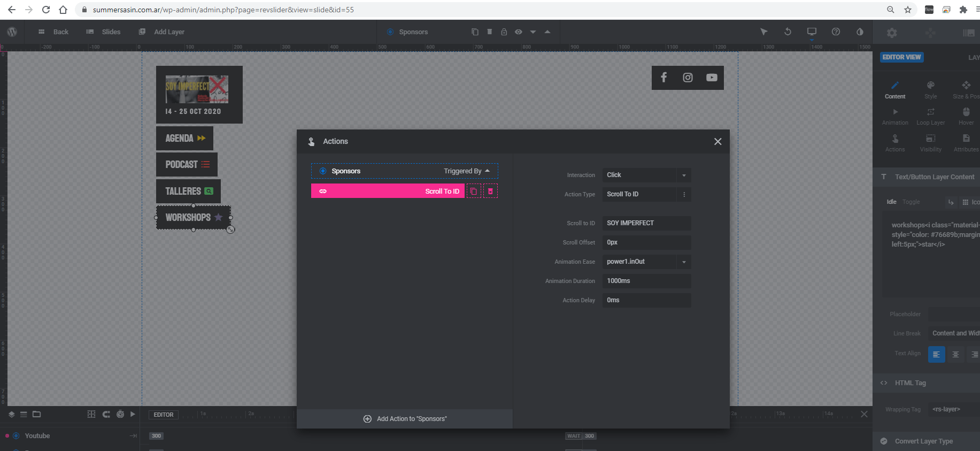This screenshot has width=980, height=451.
Task: Open the Slides list
Action: [104, 32]
